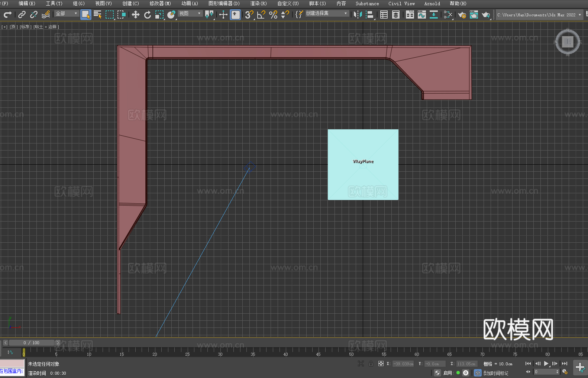
Task: Open the 创建(C) menu
Action: click(131, 3)
